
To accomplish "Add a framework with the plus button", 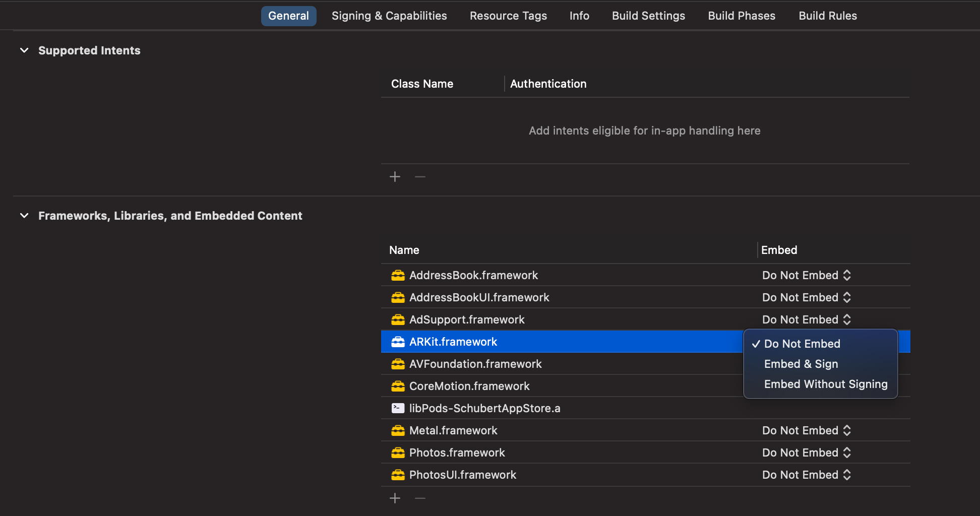I will (x=395, y=498).
